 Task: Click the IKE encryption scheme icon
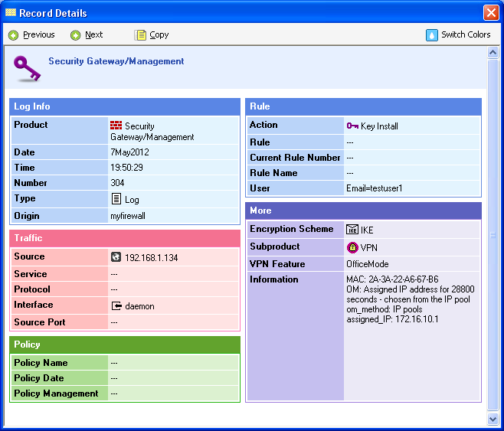[352, 229]
